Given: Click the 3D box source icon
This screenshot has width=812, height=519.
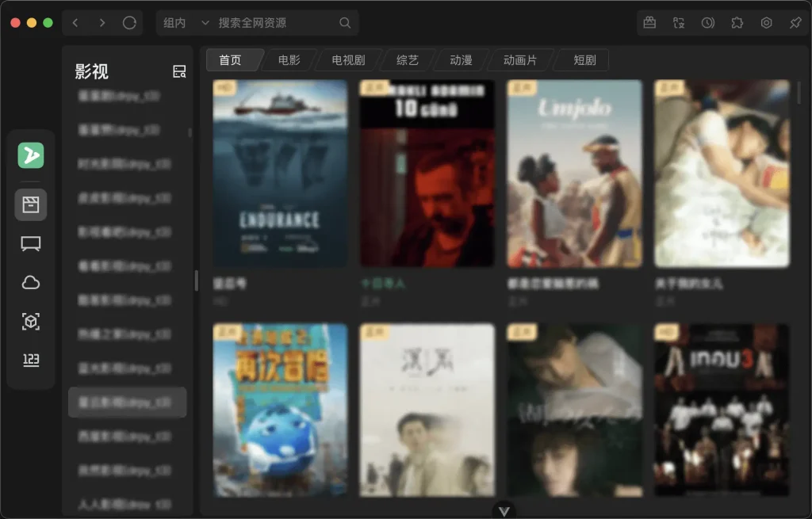Looking at the screenshot, I should (x=30, y=322).
